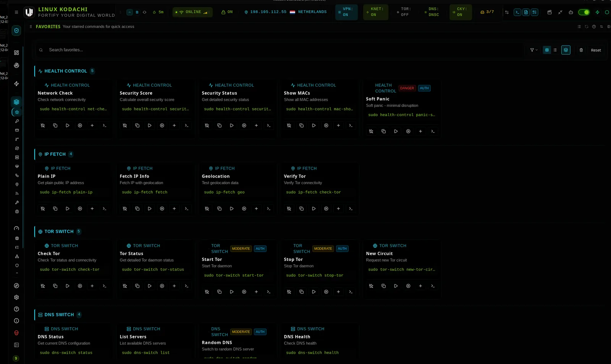The height and width of the screenshot is (364, 611).
Task: Open the terminal panel from top bar
Action: tap(517, 12)
